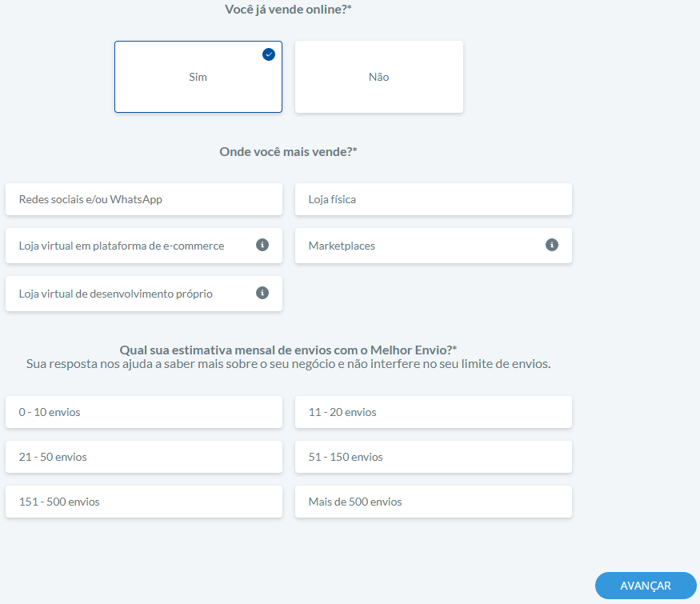Viewport: 700px width, 604px height.
Task: Select Mais de 500 envios option
Action: (433, 502)
